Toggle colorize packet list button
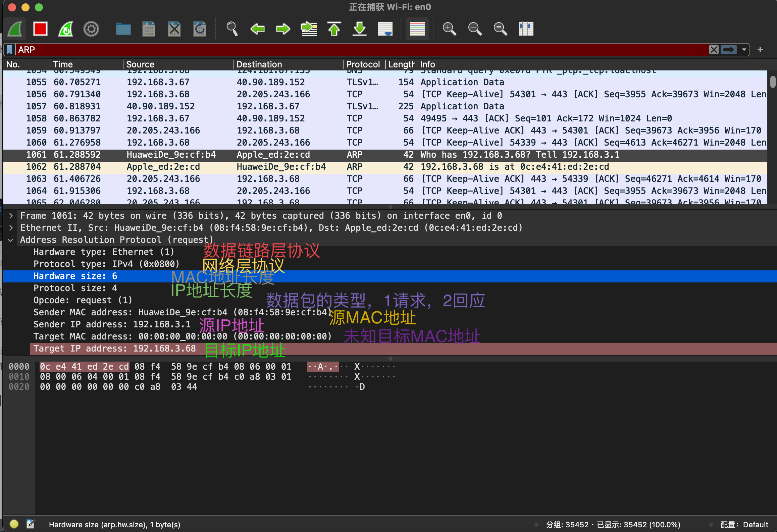Viewport: 777px width, 532px height. click(417, 29)
